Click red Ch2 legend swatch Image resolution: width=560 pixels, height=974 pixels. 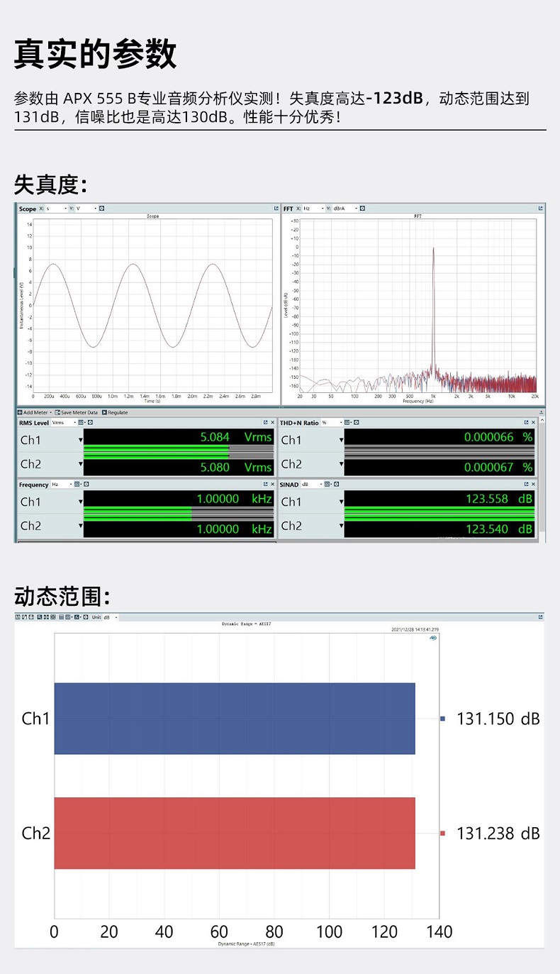443,833
